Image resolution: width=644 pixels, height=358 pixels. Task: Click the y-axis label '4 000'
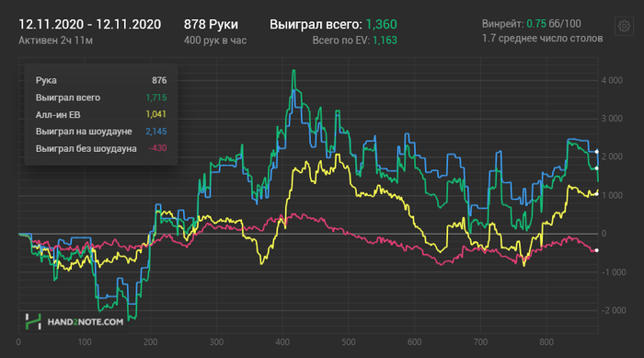point(612,81)
